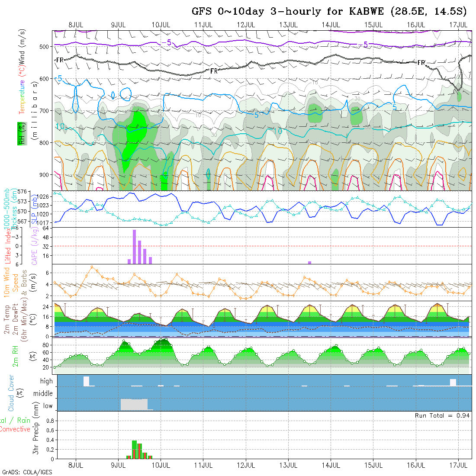The height and width of the screenshot is (476, 476).
Task: Select the 8JUL label on the bottom axis
Action: click(x=76, y=465)
